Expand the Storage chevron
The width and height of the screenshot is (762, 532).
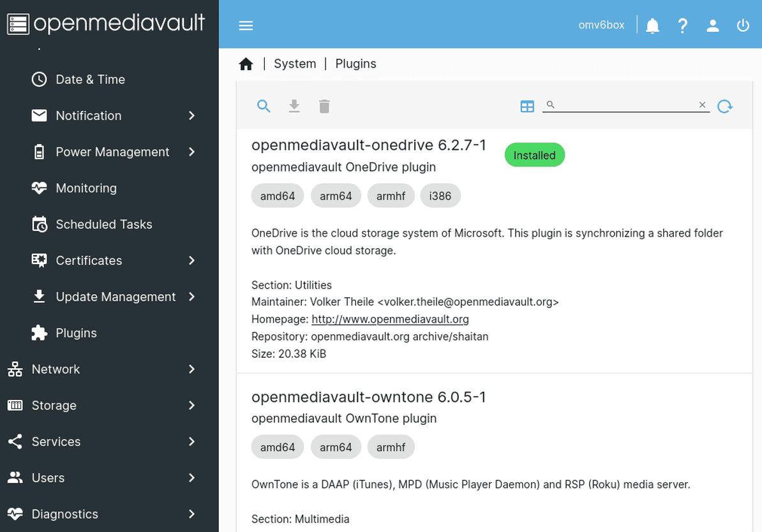point(191,405)
